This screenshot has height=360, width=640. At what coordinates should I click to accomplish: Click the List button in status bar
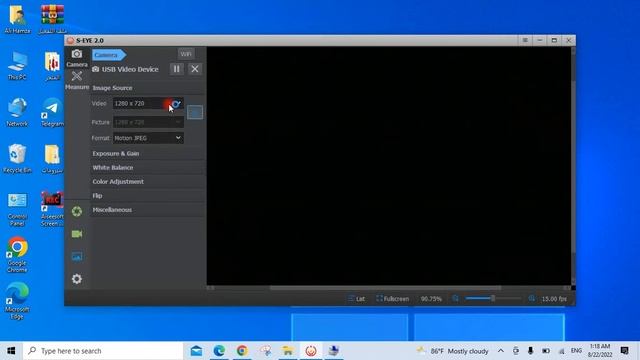coord(356,299)
